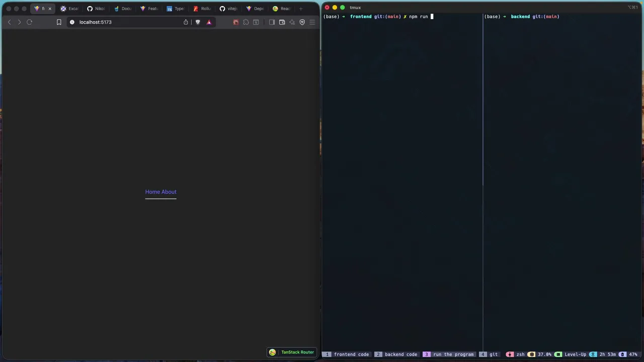Open the TanStack Router devtools button
This screenshot has height=362, width=644.
click(x=292, y=352)
